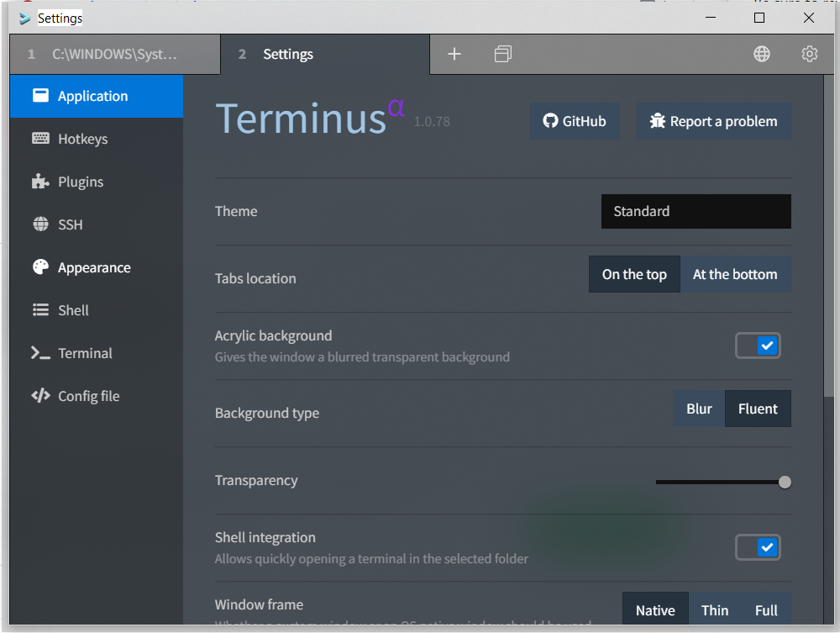The width and height of the screenshot is (840, 633).
Task: Set tabs location to On the top
Action: click(634, 274)
